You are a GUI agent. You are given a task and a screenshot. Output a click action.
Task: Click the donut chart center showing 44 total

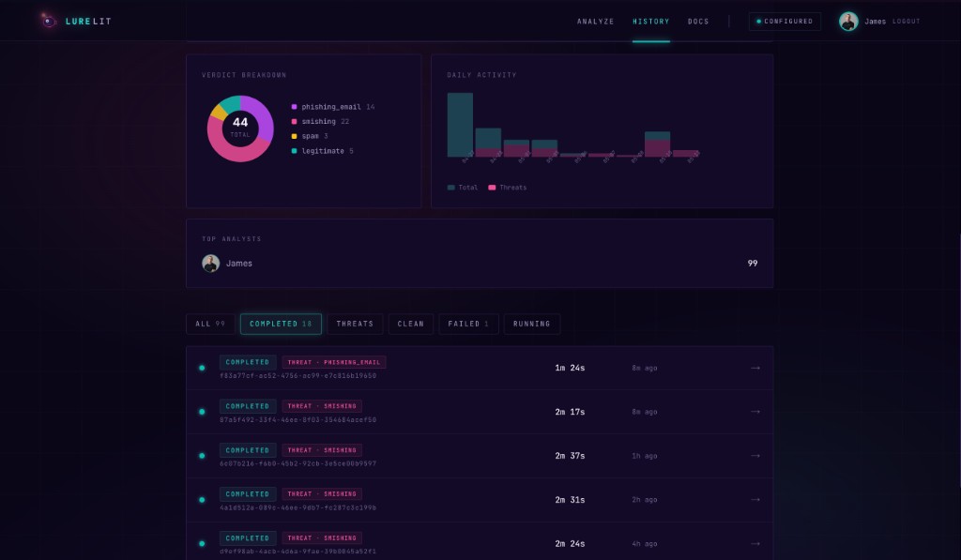click(240, 127)
